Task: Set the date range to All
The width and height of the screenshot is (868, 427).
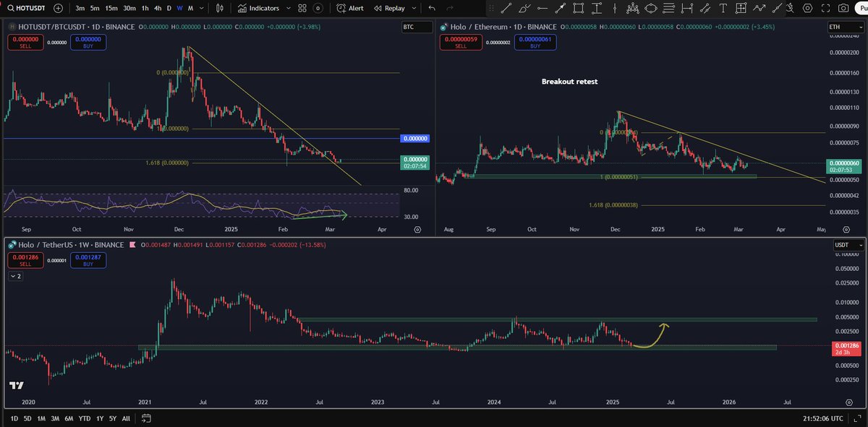Action: (126, 418)
